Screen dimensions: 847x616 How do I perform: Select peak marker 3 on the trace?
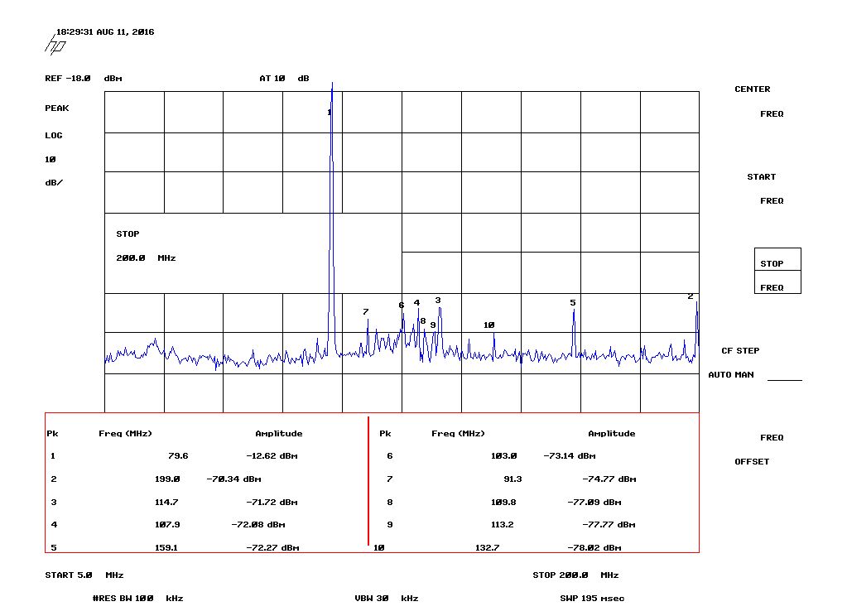(x=438, y=301)
